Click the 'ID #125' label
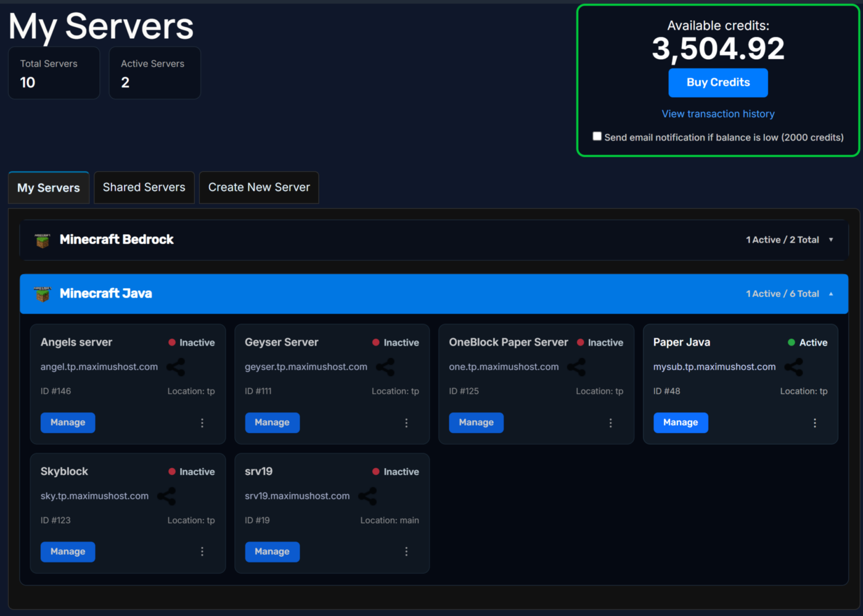This screenshot has height=616, width=863. click(464, 391)
